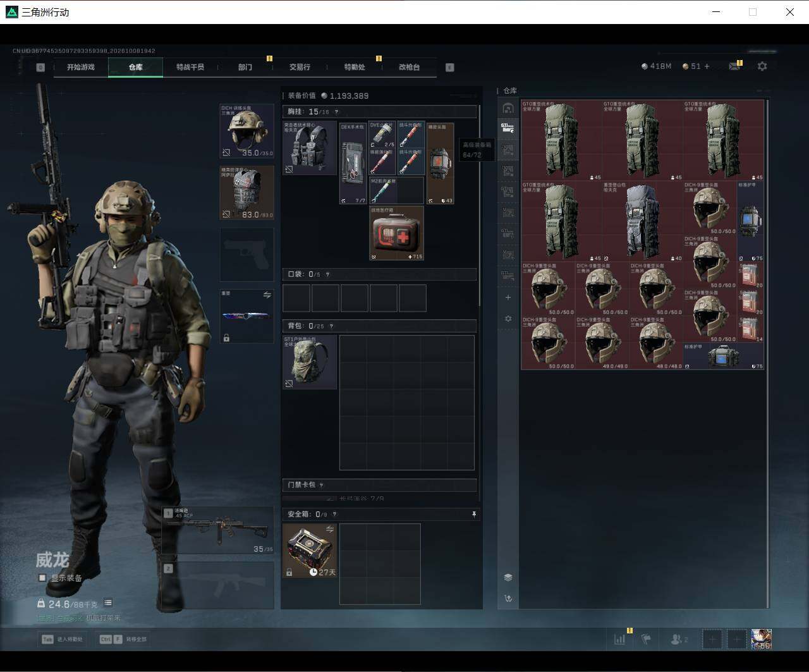Open the 特勤处 tab
This screenshot has width=809, height=672.
[x=355, y=67]
